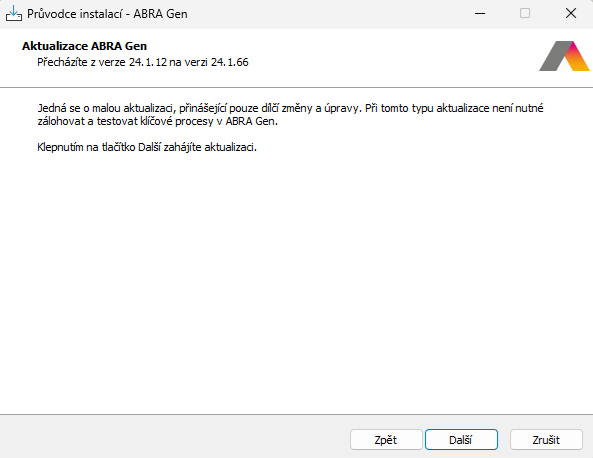Click the title bar text Průvodce instalací - ABRA Gen
This screenshot has height=458, width=593.
click(x=107, y=14)
